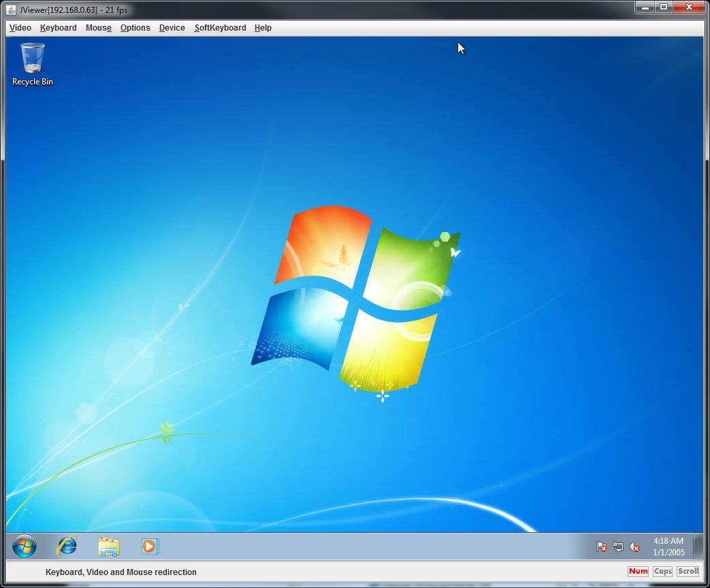Click the Show Desktop strip on the taskbar
Viewport: 710px width, 588px height.
point(698,546)
